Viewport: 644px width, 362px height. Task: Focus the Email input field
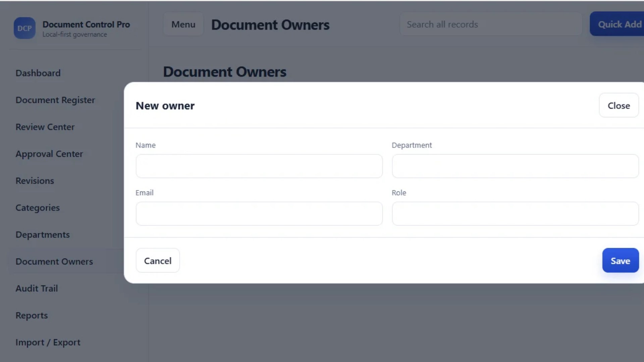coord(259,214)
